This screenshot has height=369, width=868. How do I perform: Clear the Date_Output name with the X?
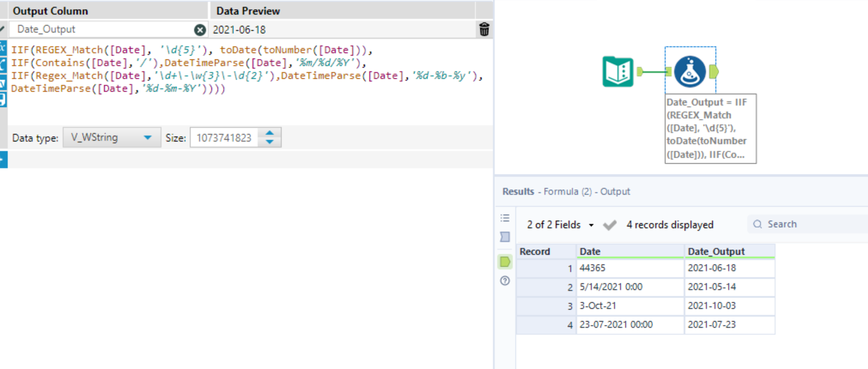pos(199,29)
